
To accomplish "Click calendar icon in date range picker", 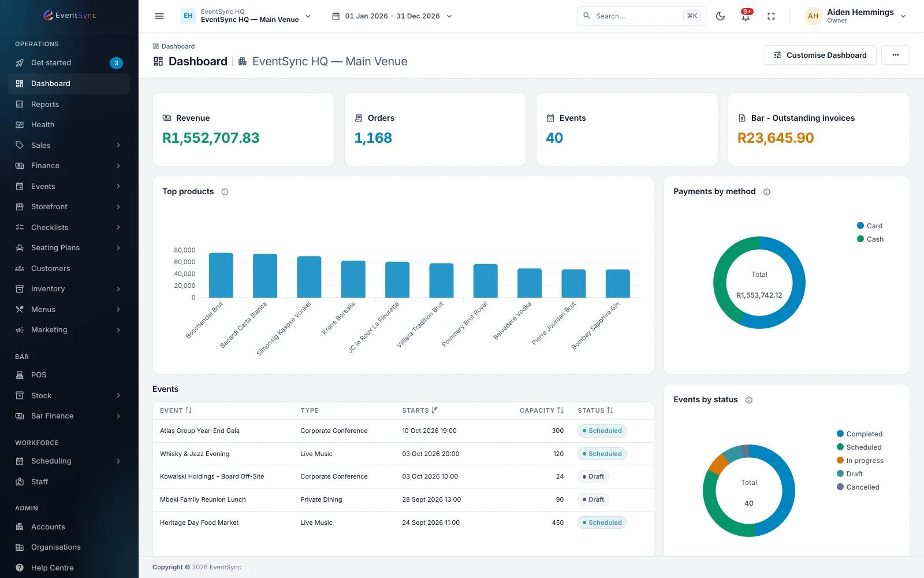I will point(336,16).
